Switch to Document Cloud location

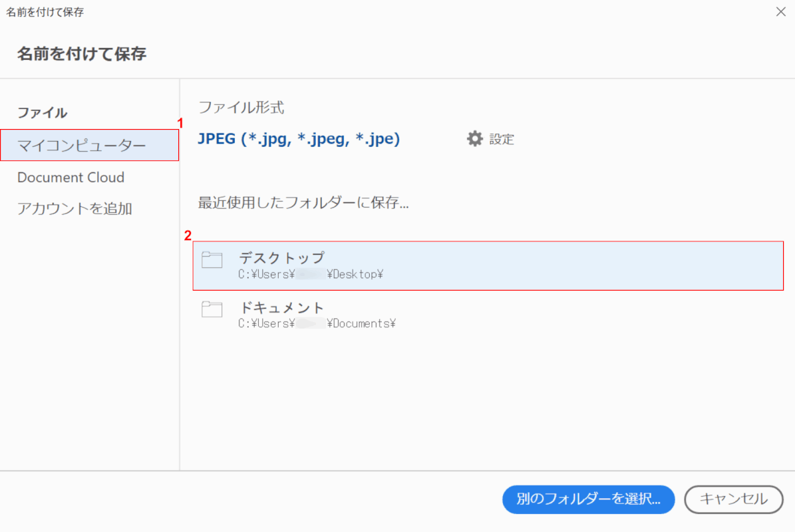click(71, 178)
